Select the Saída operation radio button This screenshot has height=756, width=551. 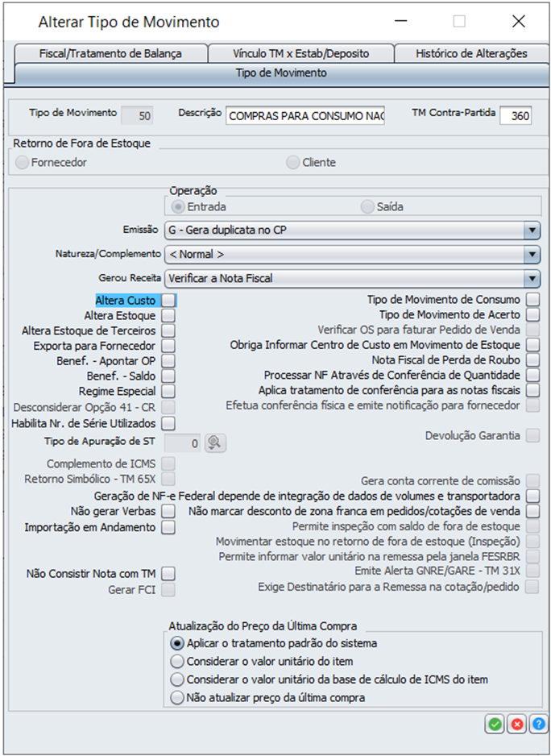click(368, 207)
